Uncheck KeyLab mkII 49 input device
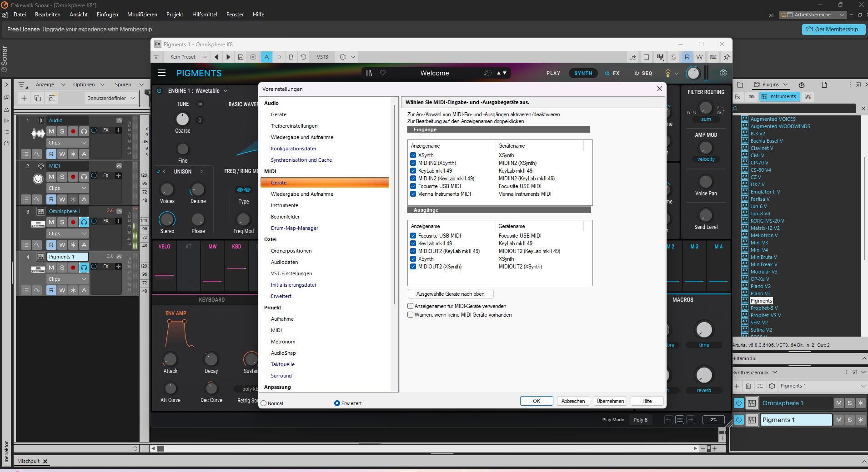The image size is (868, 472). (x=413, y=171)
